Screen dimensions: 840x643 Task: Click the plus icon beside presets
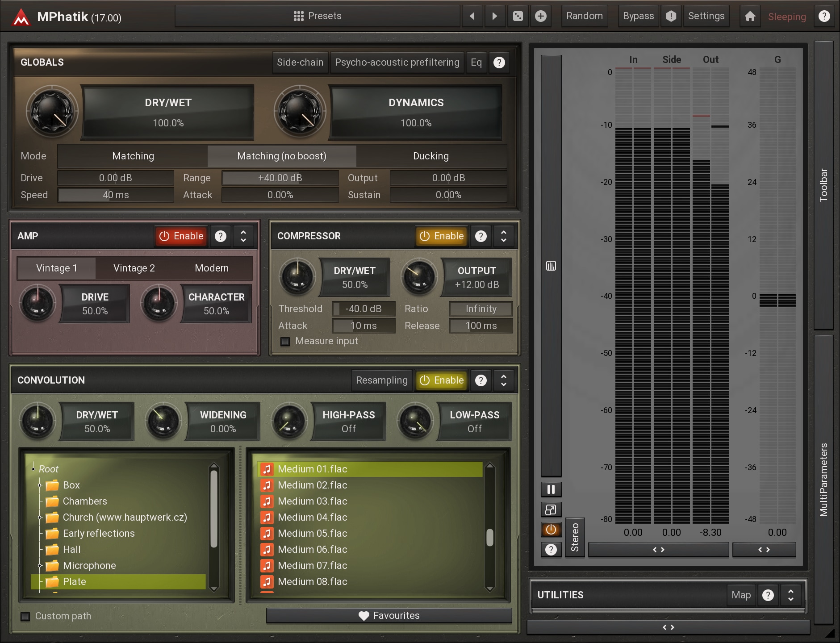[x=540, y=17]
